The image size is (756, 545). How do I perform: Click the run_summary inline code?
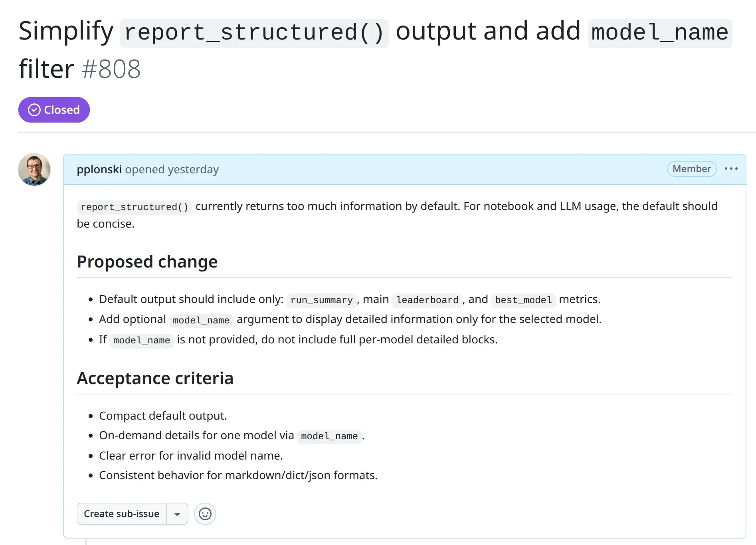tap(321, 300)
